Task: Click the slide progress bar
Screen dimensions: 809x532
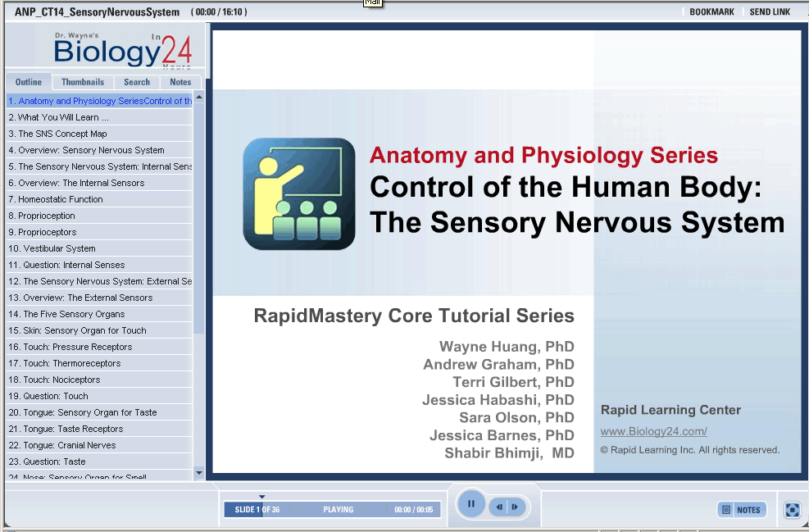Action: (332, 510)
